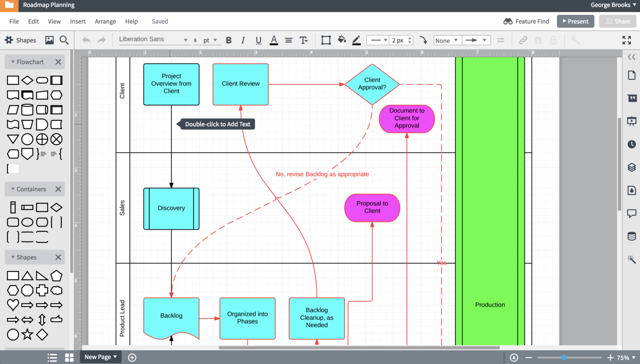The width and height of the screenshot is (640, 364).
Task: Enter fullscreen mode
Action: coord(627,40)
